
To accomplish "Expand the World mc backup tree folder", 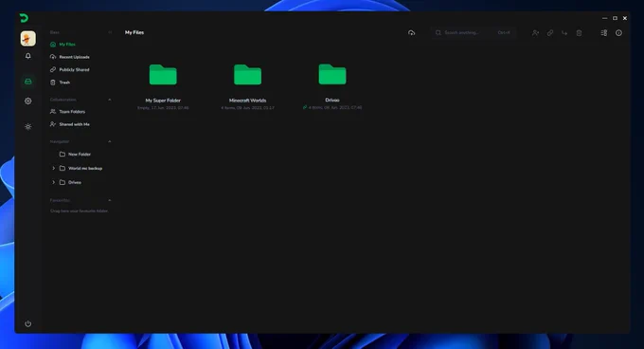I will pos(53,168).
